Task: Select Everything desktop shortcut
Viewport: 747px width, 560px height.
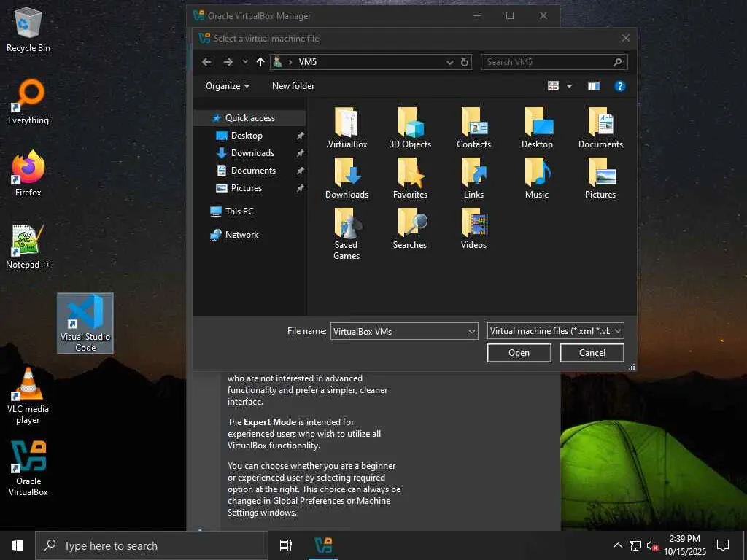Action: tap(28, 101)
